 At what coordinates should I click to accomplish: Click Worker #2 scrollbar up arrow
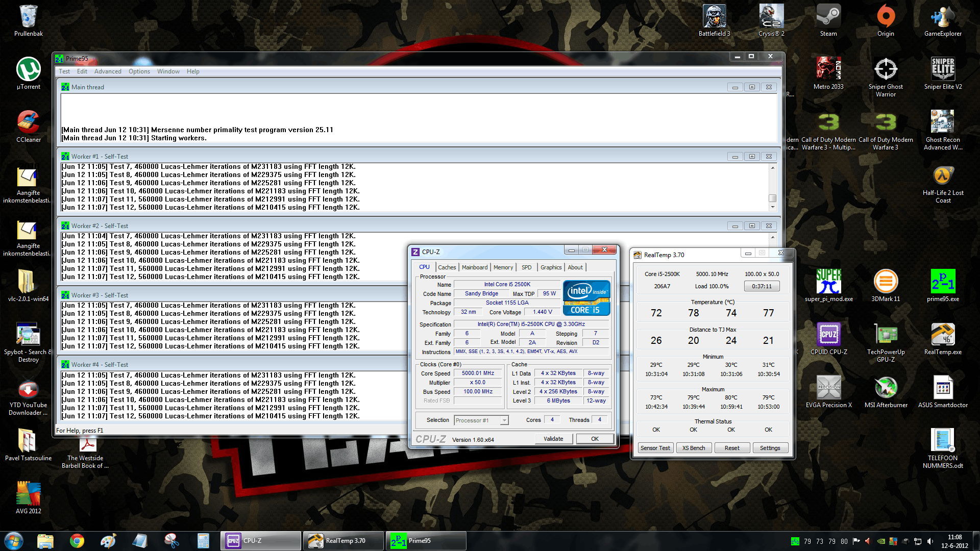(773, 237)
